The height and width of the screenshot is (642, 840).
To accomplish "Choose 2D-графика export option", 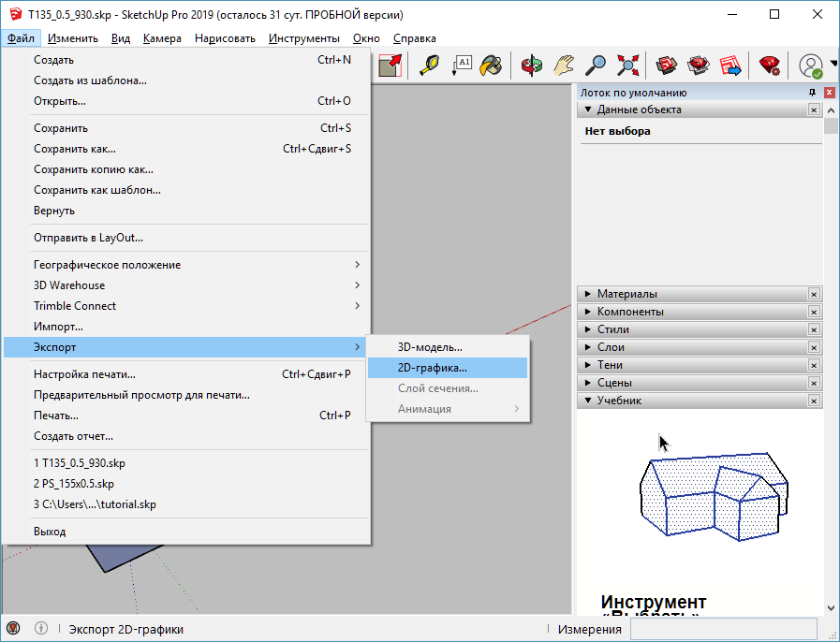I will coord(432,368).
